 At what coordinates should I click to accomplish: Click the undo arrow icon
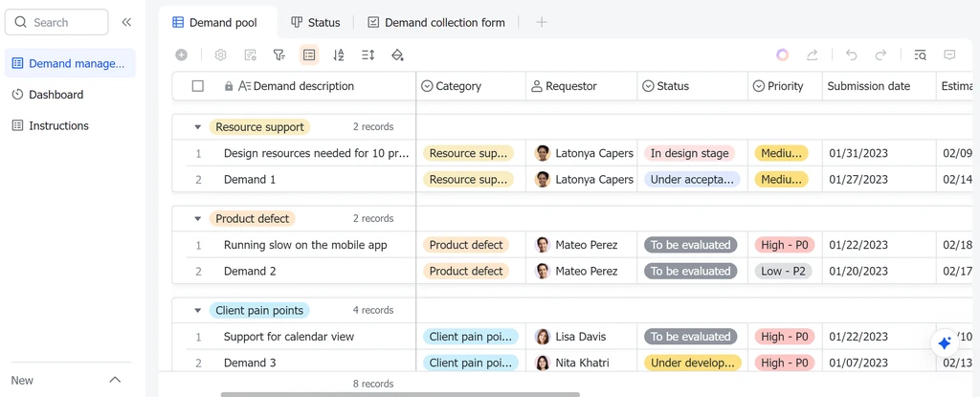coord(851,55)
